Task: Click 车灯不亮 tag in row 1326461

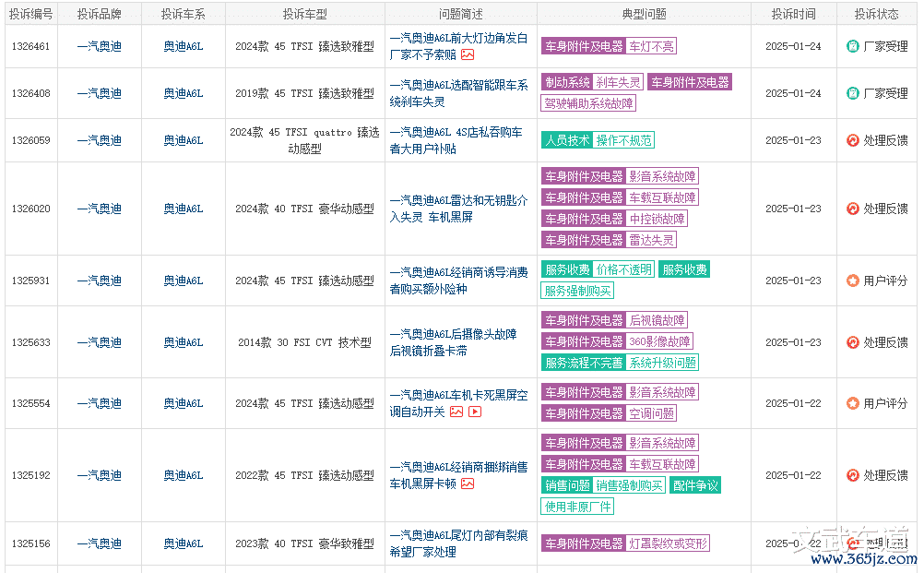Action: pos(651,46)
